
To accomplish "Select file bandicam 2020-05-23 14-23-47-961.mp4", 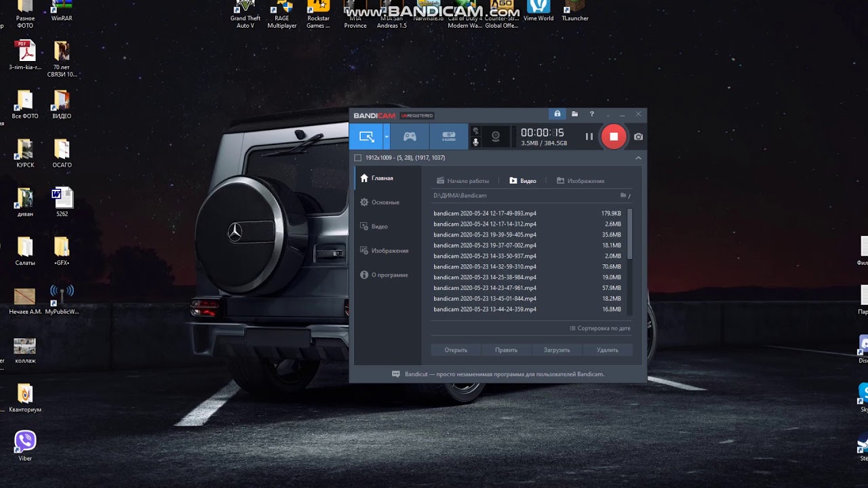I will [528, 288].
